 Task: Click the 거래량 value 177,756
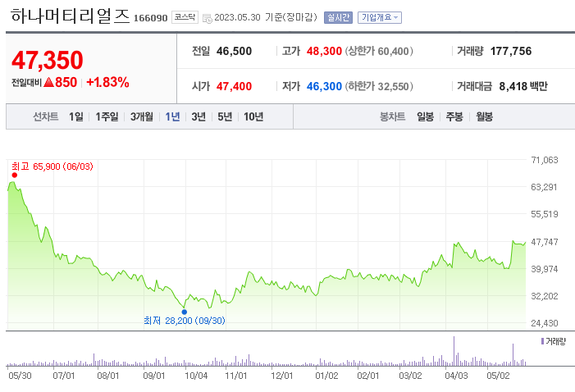[511, 51]
